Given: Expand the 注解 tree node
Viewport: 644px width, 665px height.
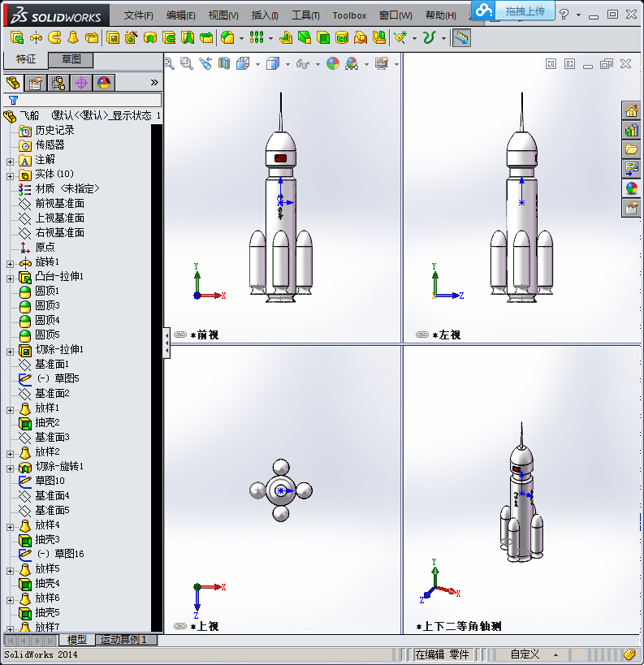Looking at the screenshot, I should tap(11, 162).
